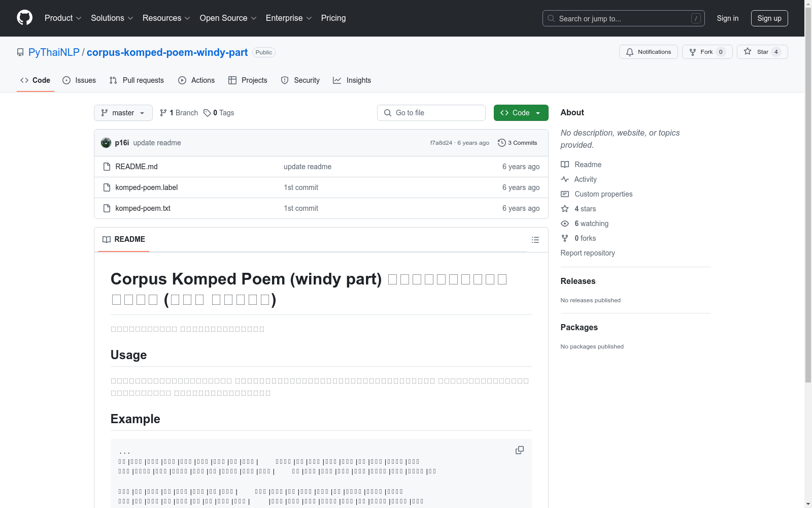Open the Issues tab

click(x=79, y=80)
